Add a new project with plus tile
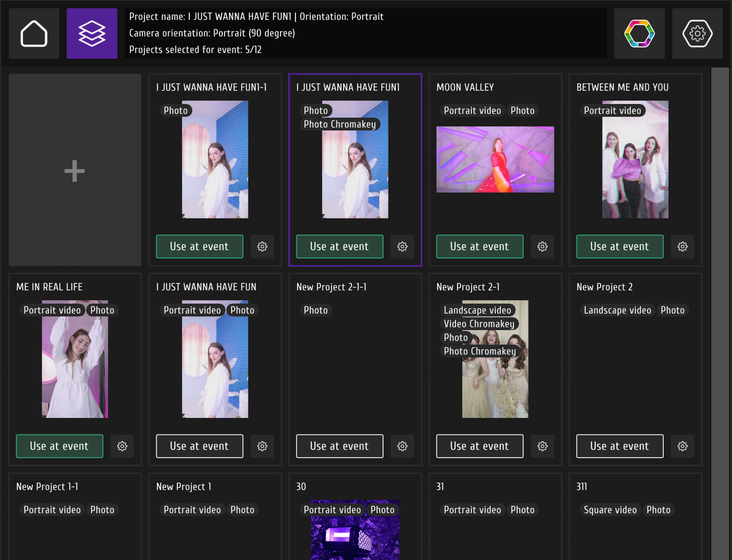The image size is (732, 560). coord(75,170)
